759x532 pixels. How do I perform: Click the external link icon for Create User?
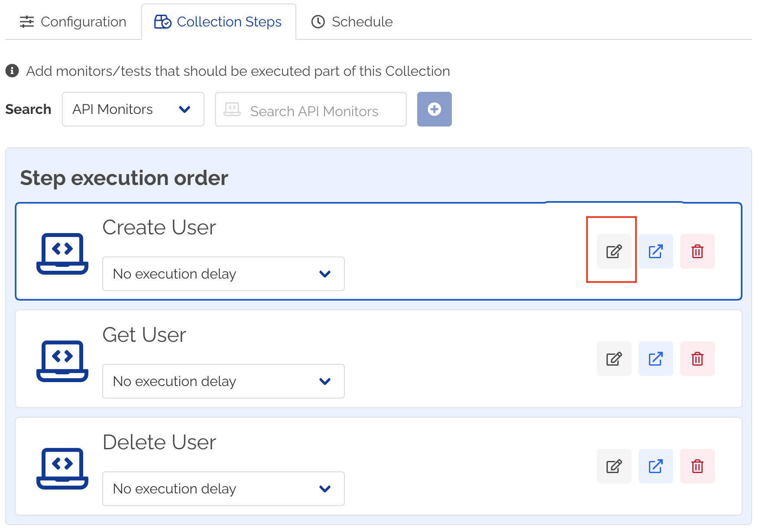click(655, 251)
